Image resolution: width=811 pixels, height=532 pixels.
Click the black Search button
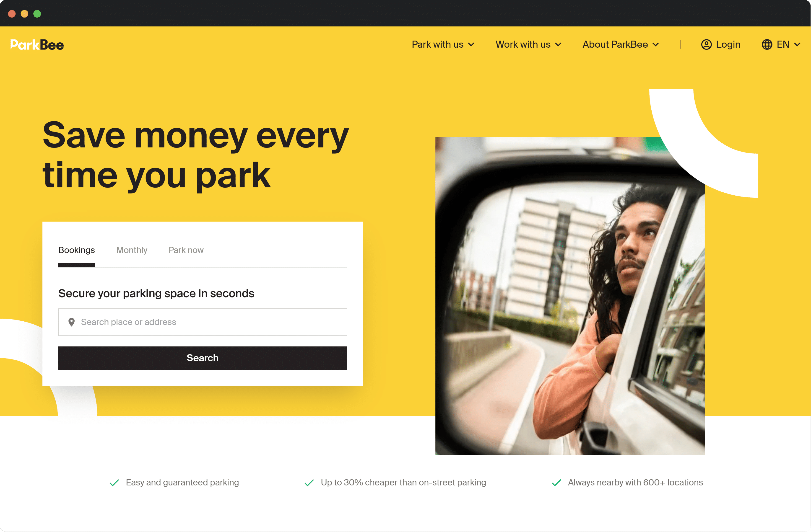tap(203, 357)
